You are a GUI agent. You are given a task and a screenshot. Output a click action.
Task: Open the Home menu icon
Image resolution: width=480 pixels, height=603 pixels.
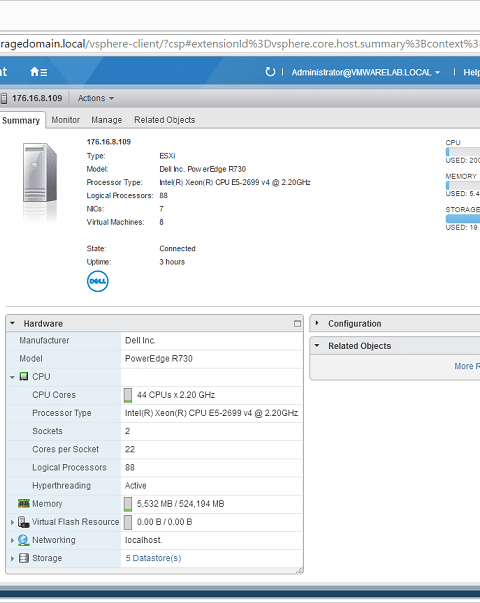[x=38, y=72]
